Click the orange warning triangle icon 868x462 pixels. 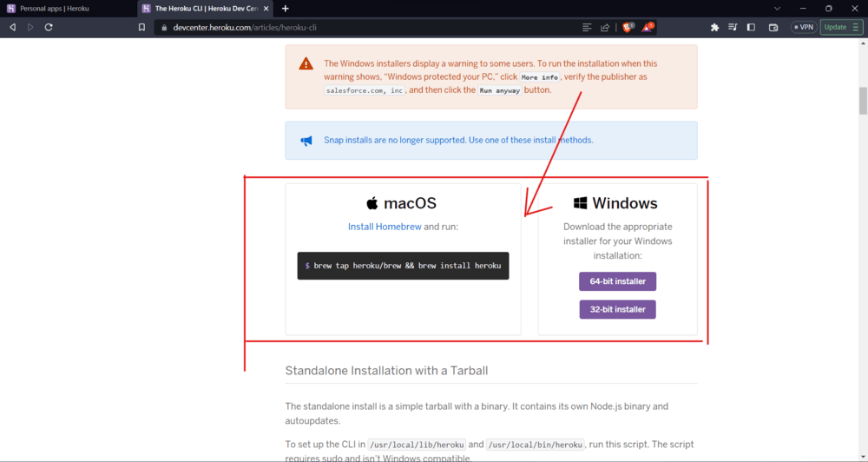tap(306, 63)
